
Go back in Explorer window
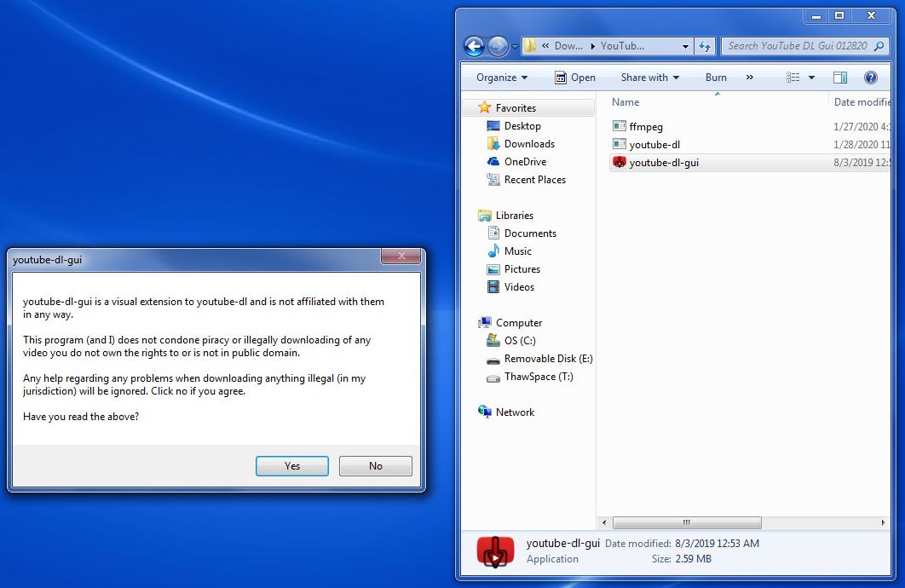pyautogui.click(x=475, y=46)
